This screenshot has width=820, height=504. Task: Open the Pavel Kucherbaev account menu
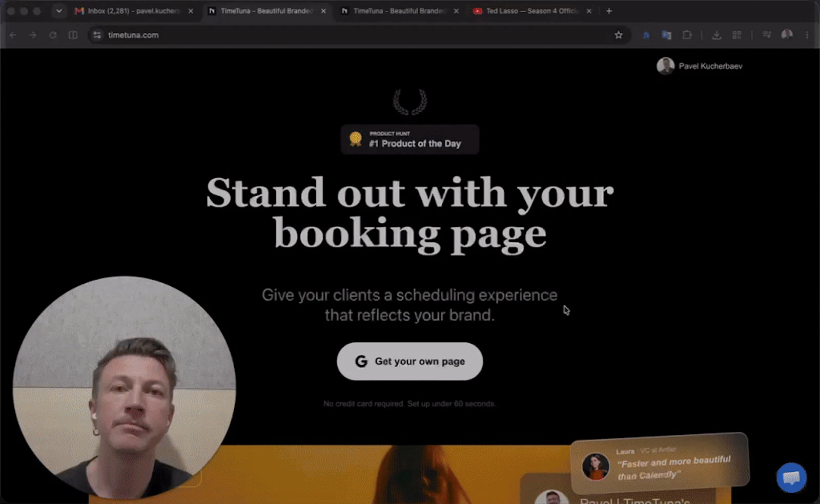(x=700, y=66)
